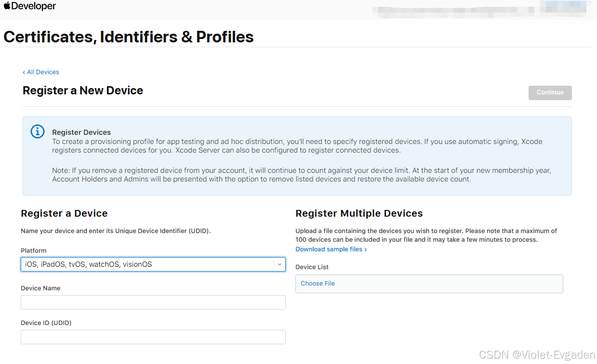Focus the Device ID (UDID) field
Viewport: 597px width, 364px height.
[x=153, y=337]
